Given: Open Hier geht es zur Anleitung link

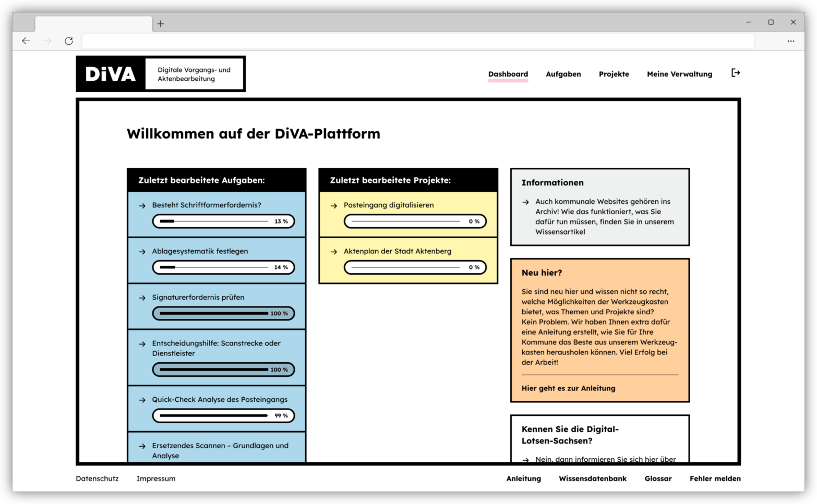Looking at the screenshot, I should pos(568,388).
